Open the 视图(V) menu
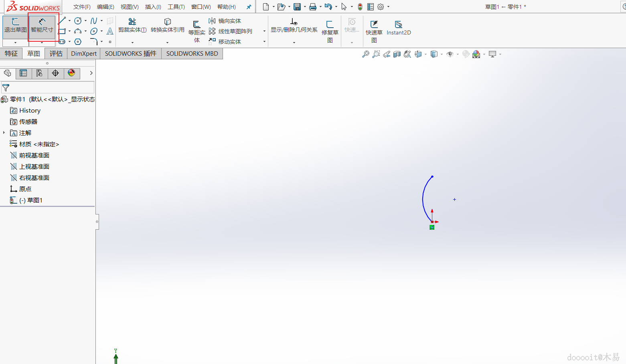 [x=130, y=7]
